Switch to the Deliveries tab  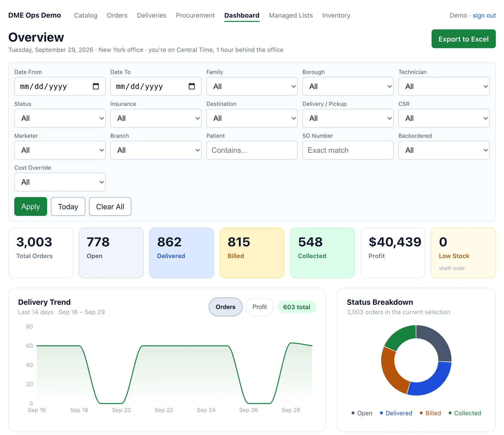(x=152, y=15)
